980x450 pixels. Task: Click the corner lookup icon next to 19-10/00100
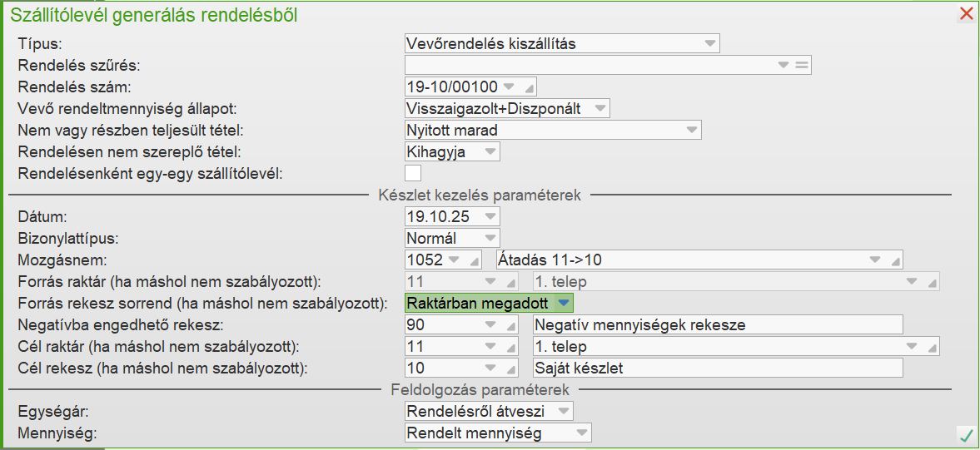(529, 89)
